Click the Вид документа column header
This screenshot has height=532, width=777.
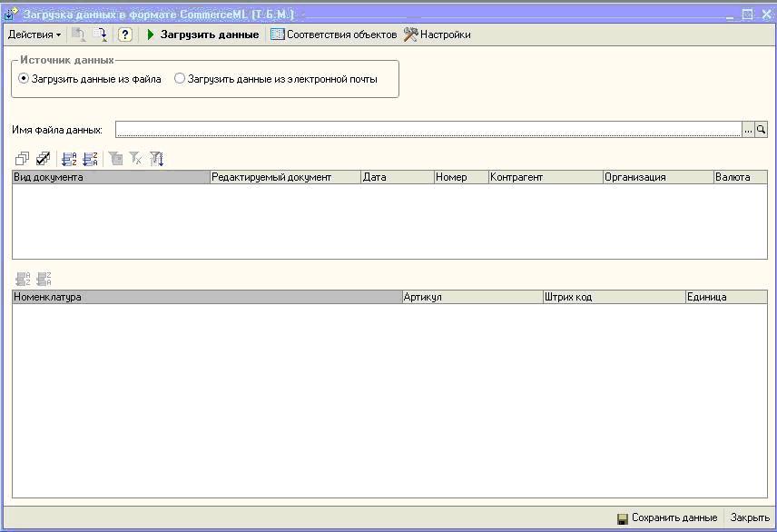110,177
